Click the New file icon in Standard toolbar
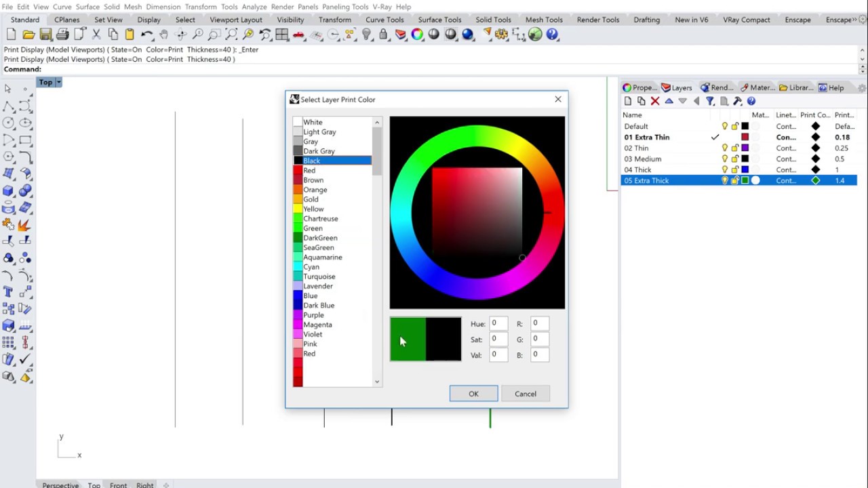 tap(12, 35)
